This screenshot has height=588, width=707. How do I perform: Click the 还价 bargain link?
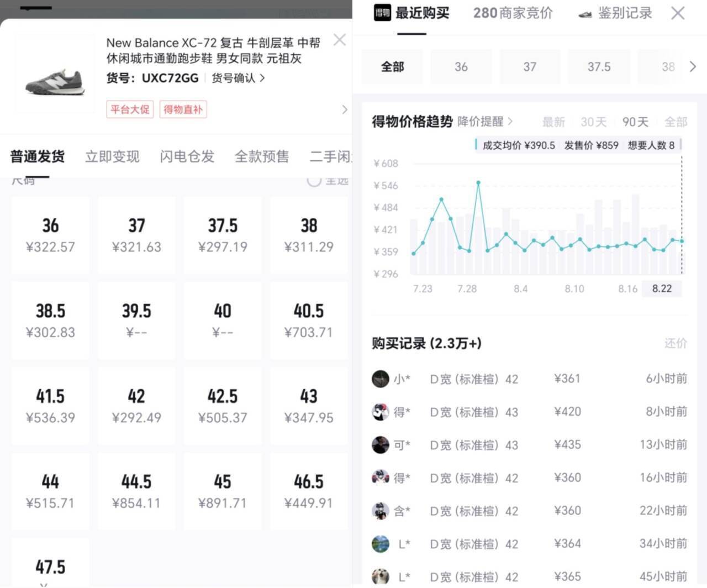(x=676, y=343)
